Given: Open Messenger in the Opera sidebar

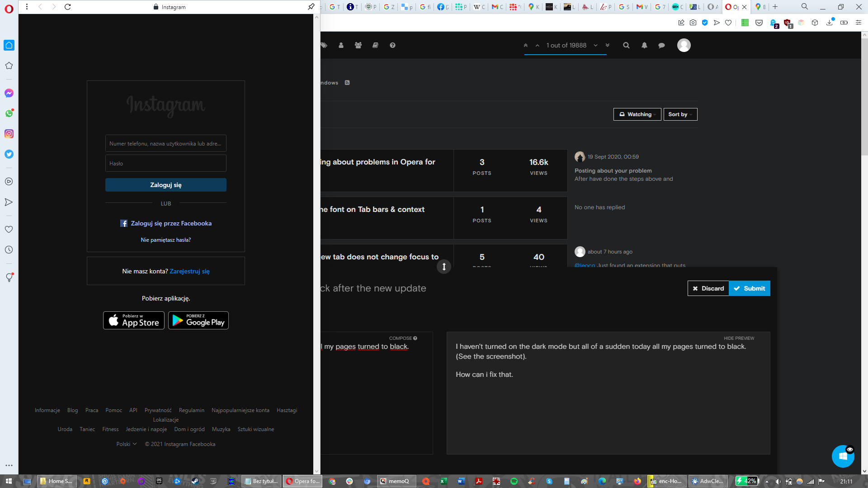Looking at the screenshot, I should [x=9, y=93].
